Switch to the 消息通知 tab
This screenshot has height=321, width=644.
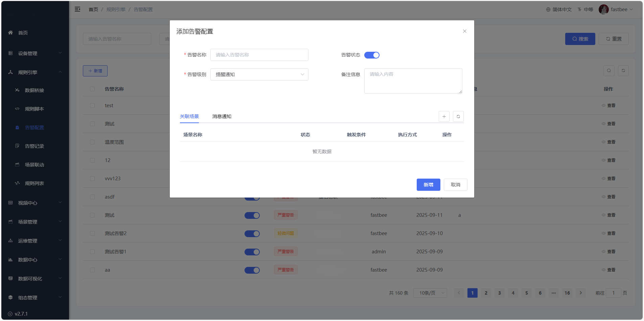pyautogui.click(x=222, y=116)
